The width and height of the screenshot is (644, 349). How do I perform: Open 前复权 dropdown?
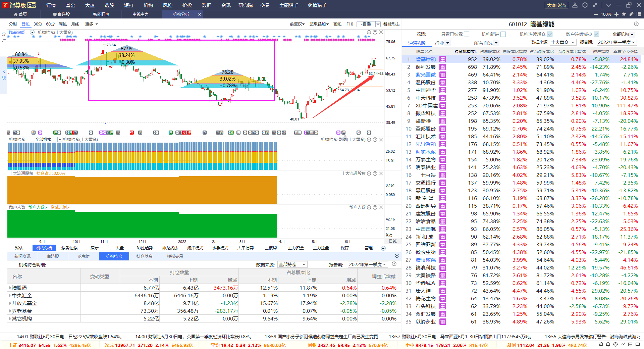pos(297,24)
